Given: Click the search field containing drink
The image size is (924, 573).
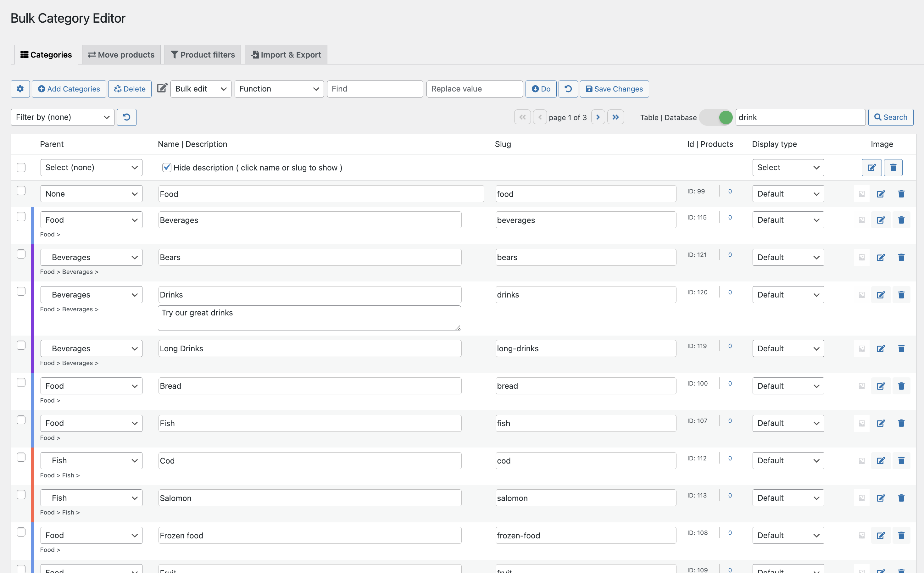Looking at the screenshot, I should point(800,117).
